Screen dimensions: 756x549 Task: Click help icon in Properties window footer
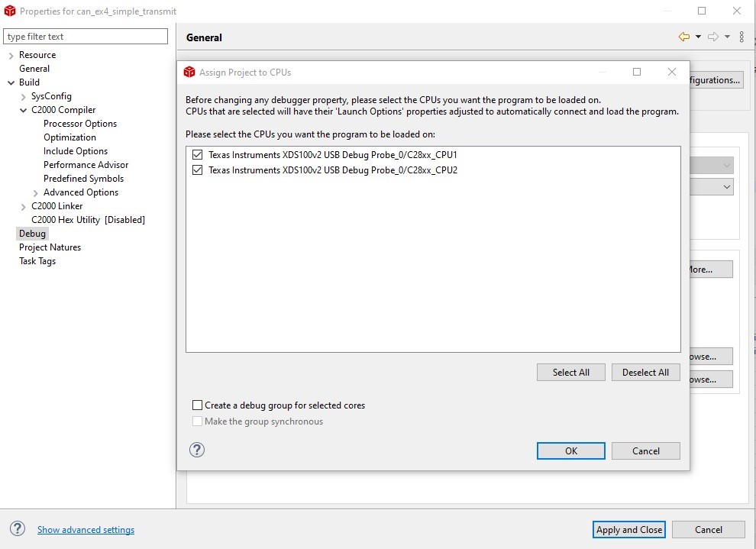18,528
